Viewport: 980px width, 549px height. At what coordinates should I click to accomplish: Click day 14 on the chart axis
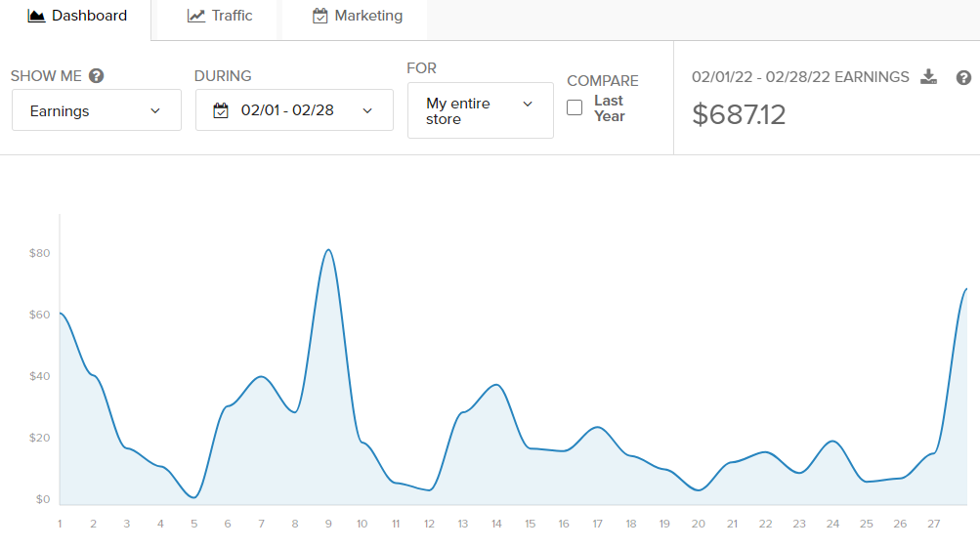[x=496, y=524]
